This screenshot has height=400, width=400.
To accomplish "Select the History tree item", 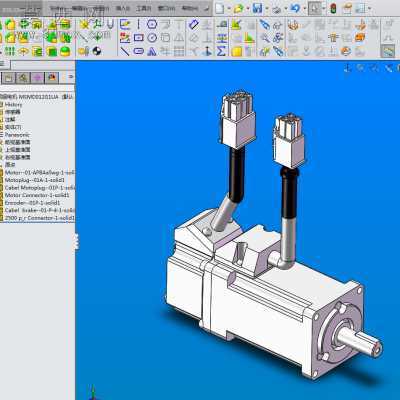I will [x=13, y=105].
